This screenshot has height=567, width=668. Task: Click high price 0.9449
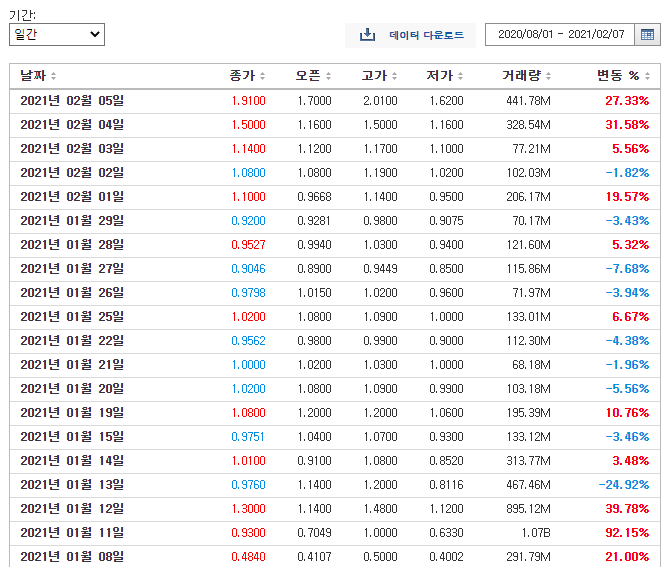click(380, 269)
